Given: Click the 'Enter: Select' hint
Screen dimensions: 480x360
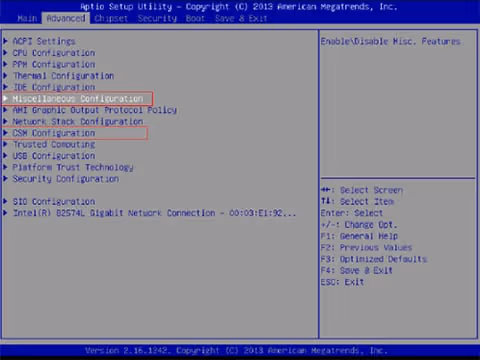Looking at the screenshot, I should [x=352, y=213].
